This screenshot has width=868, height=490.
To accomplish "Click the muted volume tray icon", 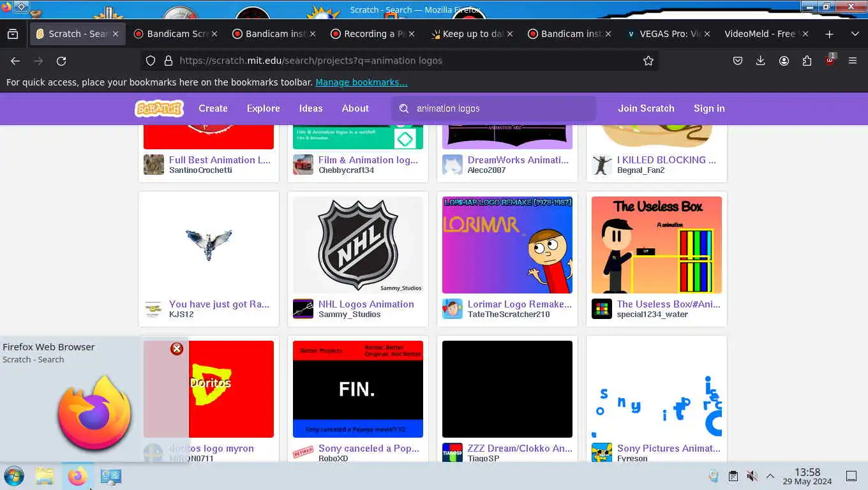I will [x=752, y=476].
